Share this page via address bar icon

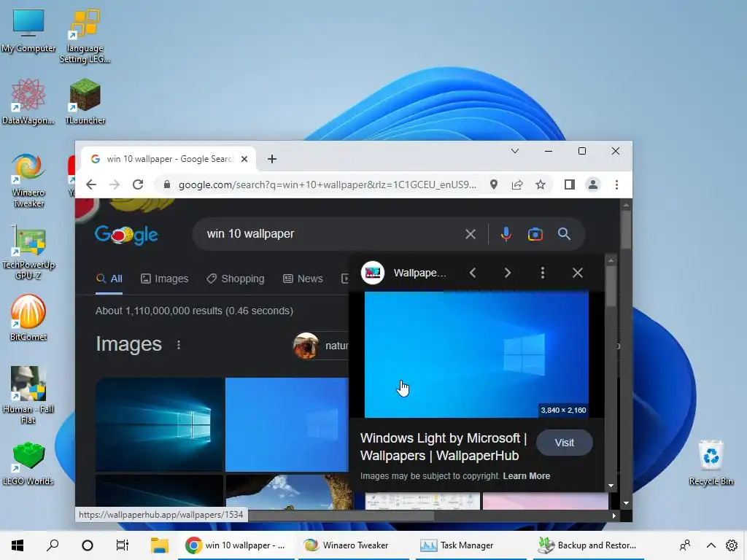(x=517, y=184)
